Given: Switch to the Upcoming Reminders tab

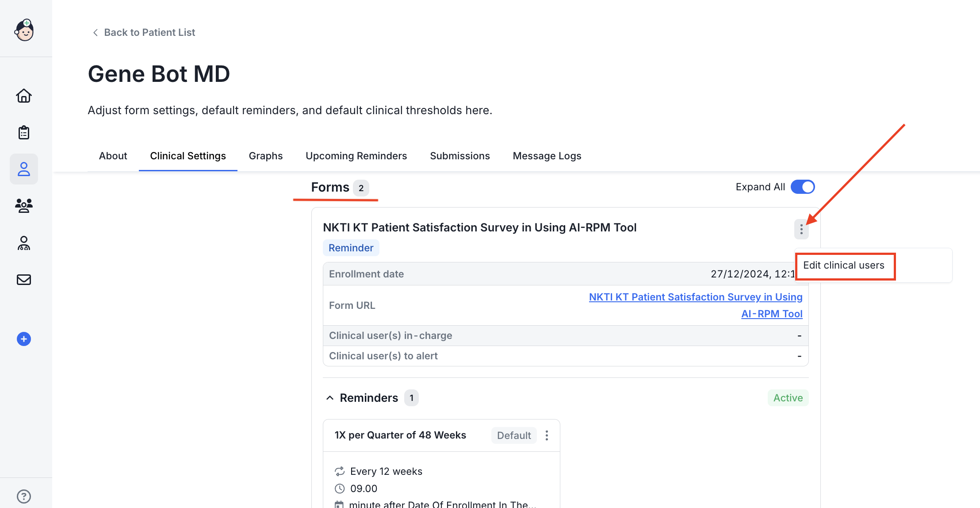Looking at the screenshot, I should [356, 156].
